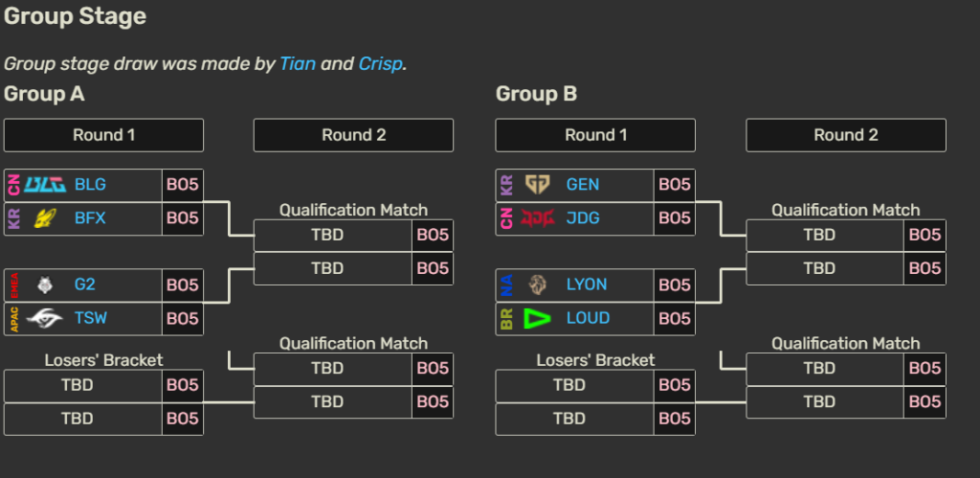Click the LOUD team logo icon
Image resolution: width=980 pixels, height=478 pixels.
tap(537, 318)
